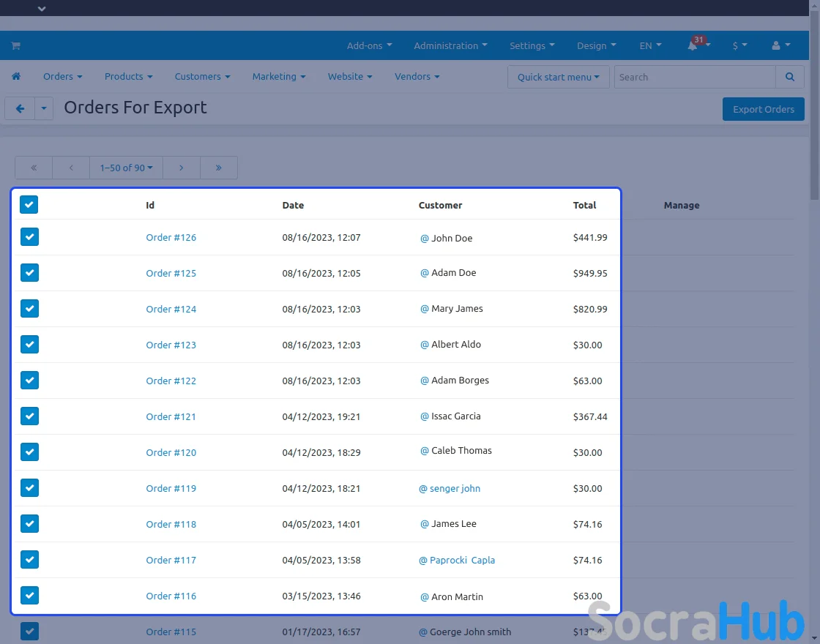Open the Marketing menu

pyautogui.click(x=278, y=77)
